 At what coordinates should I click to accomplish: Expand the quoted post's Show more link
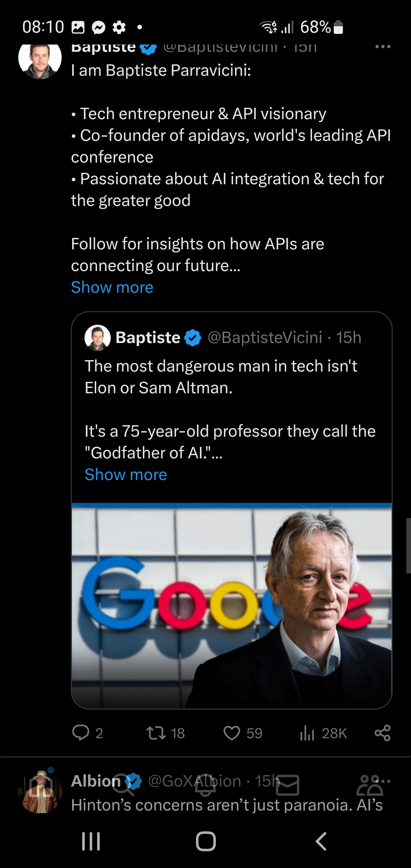point(126,474)
